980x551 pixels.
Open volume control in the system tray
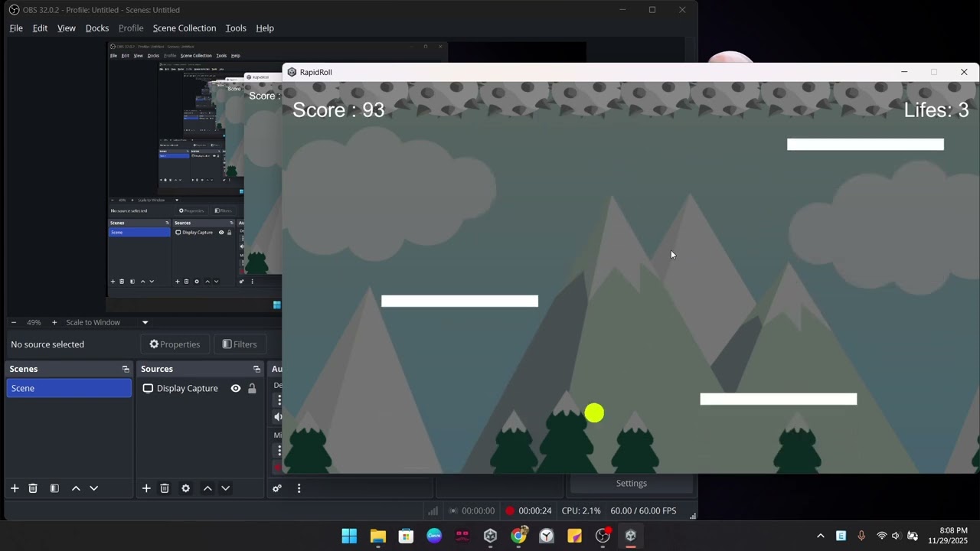click(896, 536)
